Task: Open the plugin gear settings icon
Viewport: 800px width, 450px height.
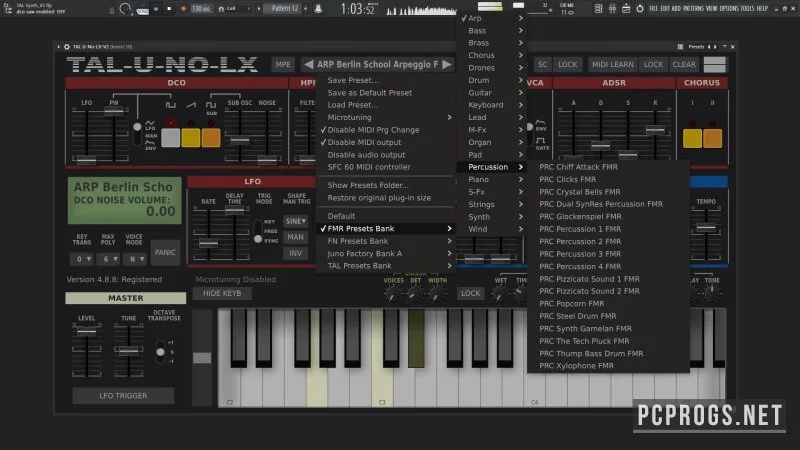Action: point(67,46)
